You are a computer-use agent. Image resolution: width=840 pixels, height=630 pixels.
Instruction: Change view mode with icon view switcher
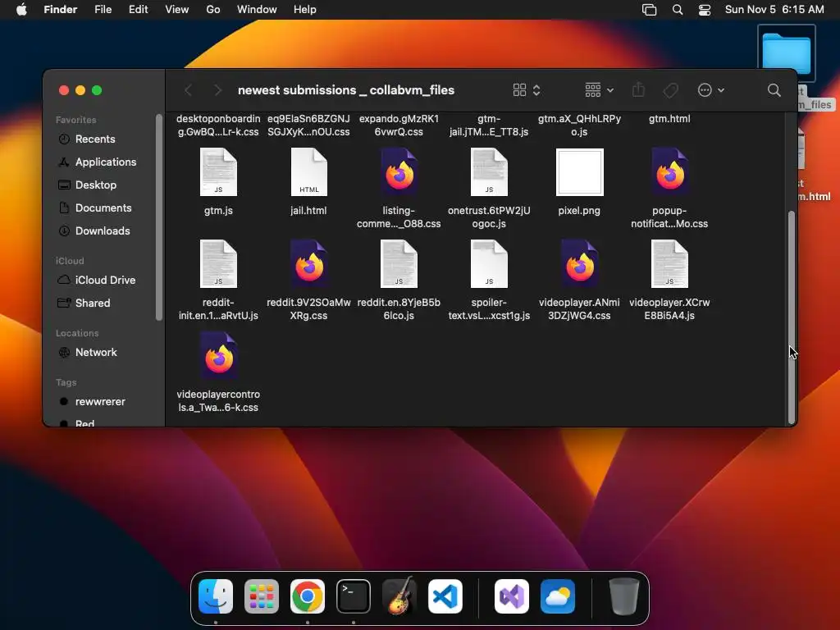[x=527, y=90]
